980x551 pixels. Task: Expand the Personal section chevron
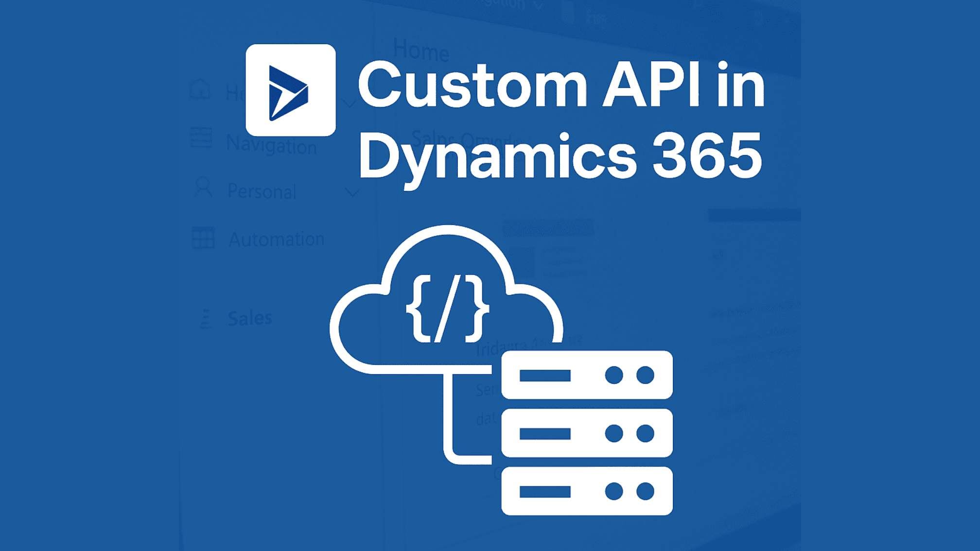point(352,193)
